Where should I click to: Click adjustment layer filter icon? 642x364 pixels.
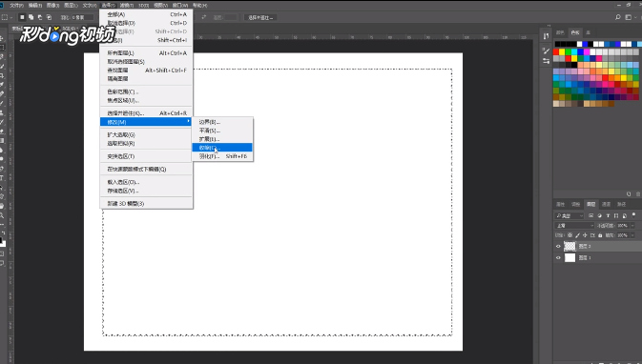(x=599, y=215)
